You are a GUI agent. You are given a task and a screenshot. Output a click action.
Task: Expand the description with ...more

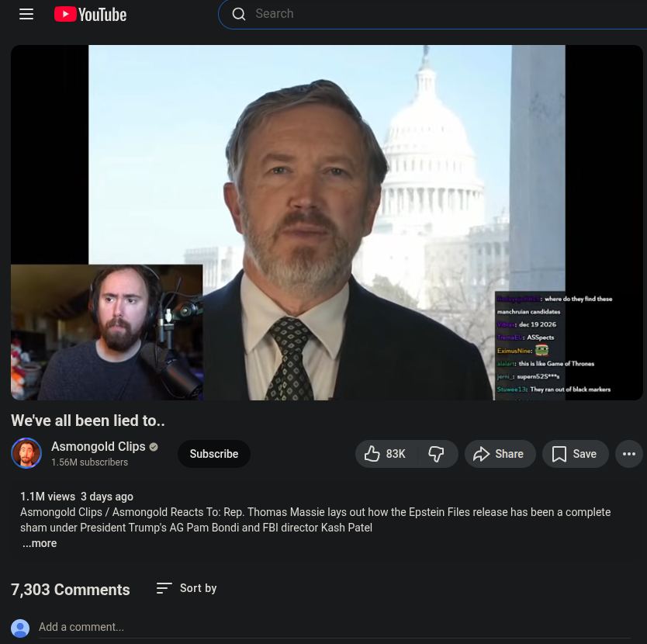tap(40, 543)
